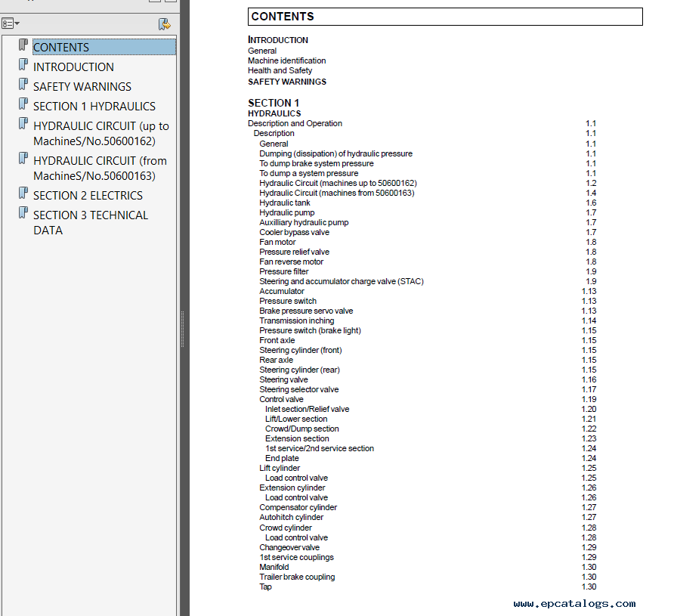Viewport: 674px width, 616px height.
Task: Select 'Pressure relief valve' contents entry
Action: pyautogui.click(x=295, y=252)
